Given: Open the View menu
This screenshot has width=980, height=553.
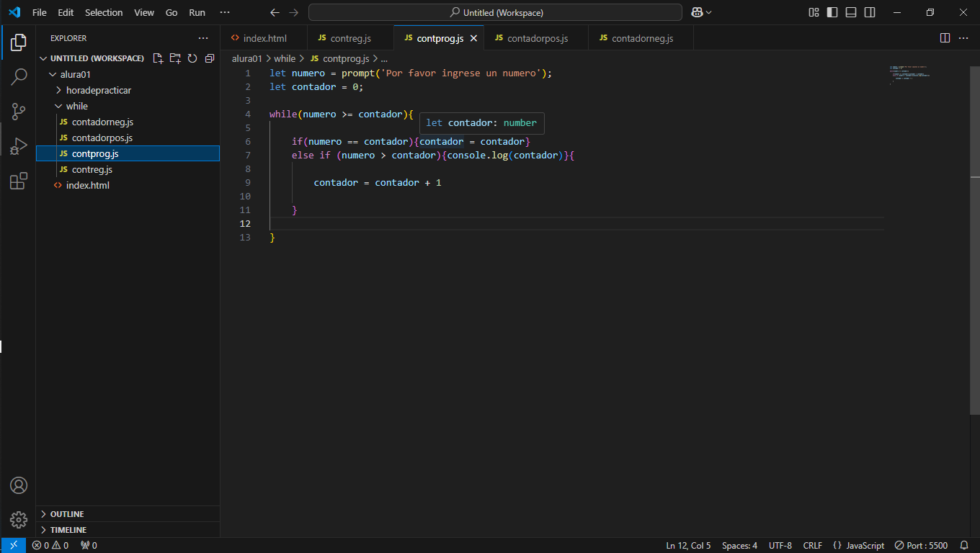Looking at the screenshot, I should 144,12.
